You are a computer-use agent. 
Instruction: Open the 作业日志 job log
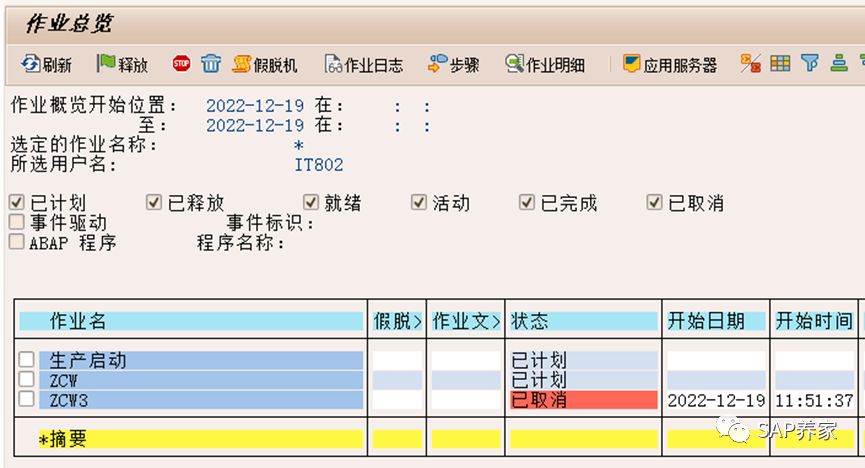tap(364, 65)
